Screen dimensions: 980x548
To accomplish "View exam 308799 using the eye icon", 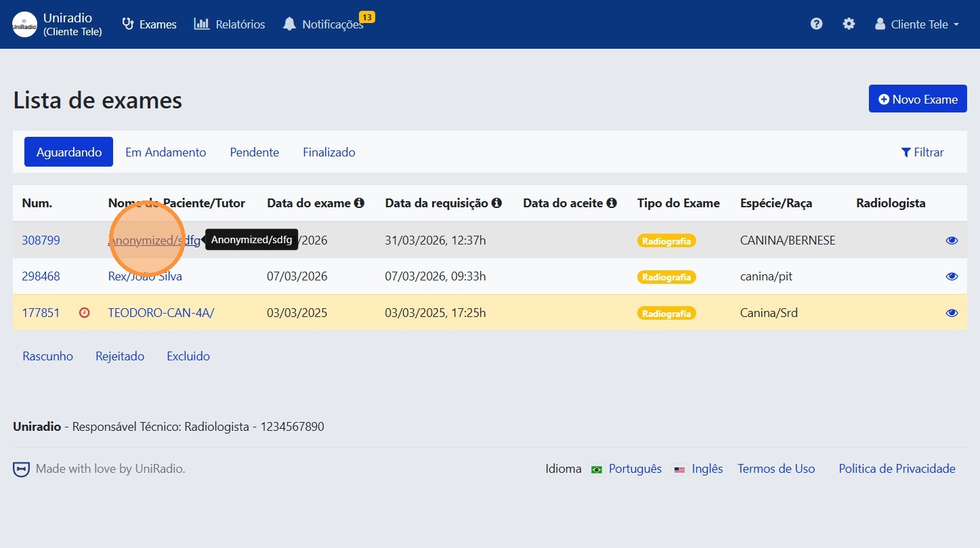I will 952,240.
